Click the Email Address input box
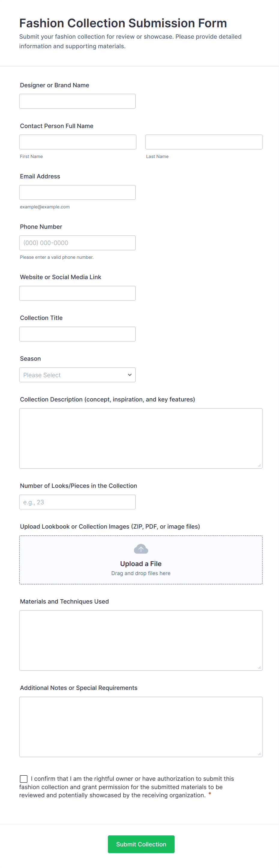This screenshot has height=868, width=279. coord(77,192)
